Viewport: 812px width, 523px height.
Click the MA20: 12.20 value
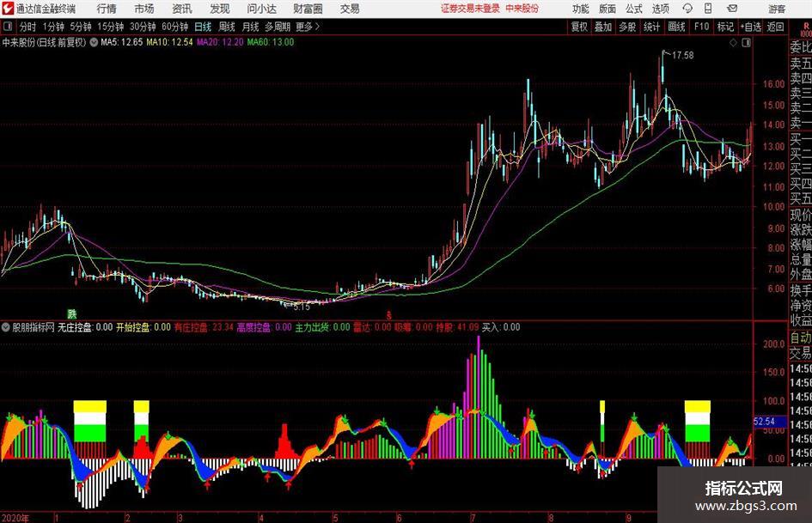pyautogui.click(x=220, y=42)
